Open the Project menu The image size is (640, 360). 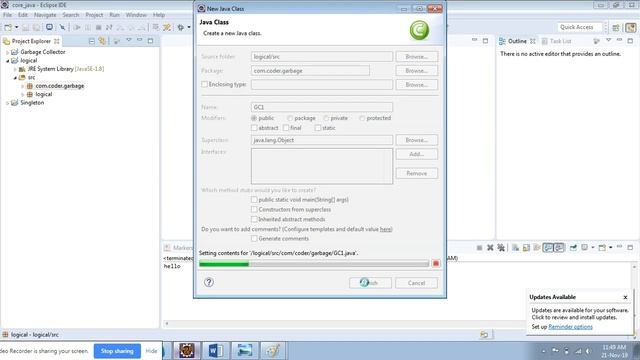94,15
